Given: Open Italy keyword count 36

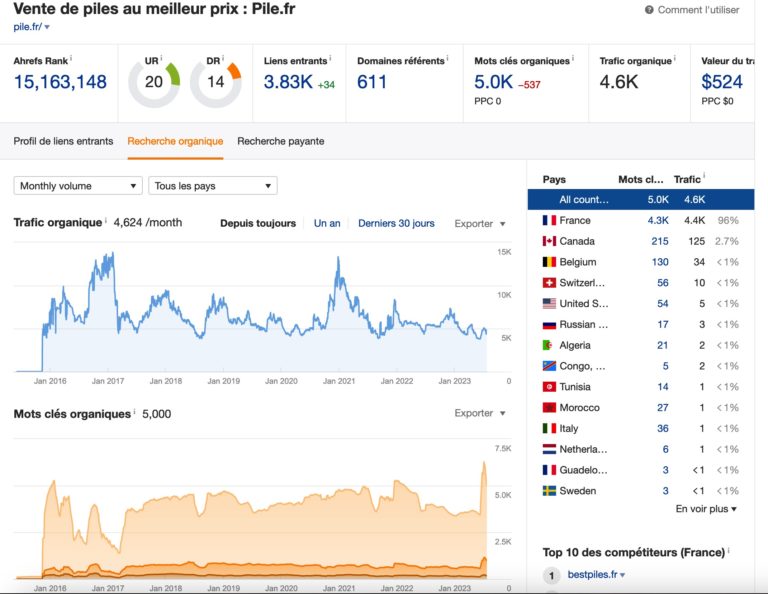Looking at the screenshot, I should click(663, 428).
